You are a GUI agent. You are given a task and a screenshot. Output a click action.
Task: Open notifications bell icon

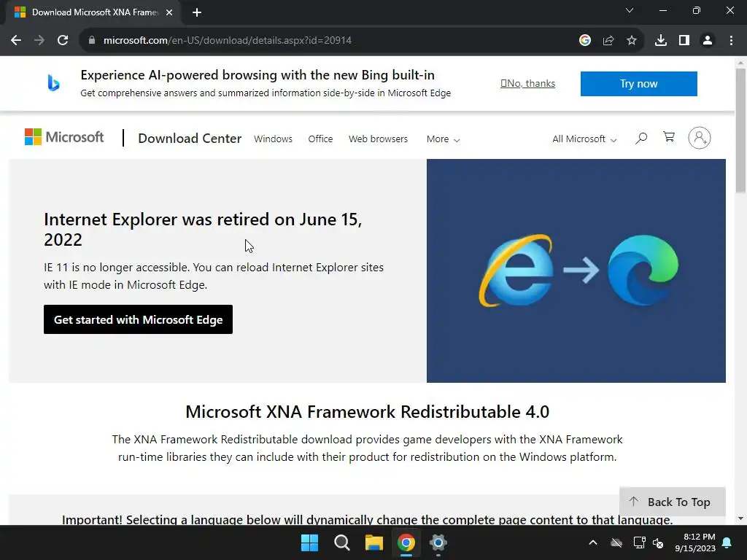coord(727,542)
